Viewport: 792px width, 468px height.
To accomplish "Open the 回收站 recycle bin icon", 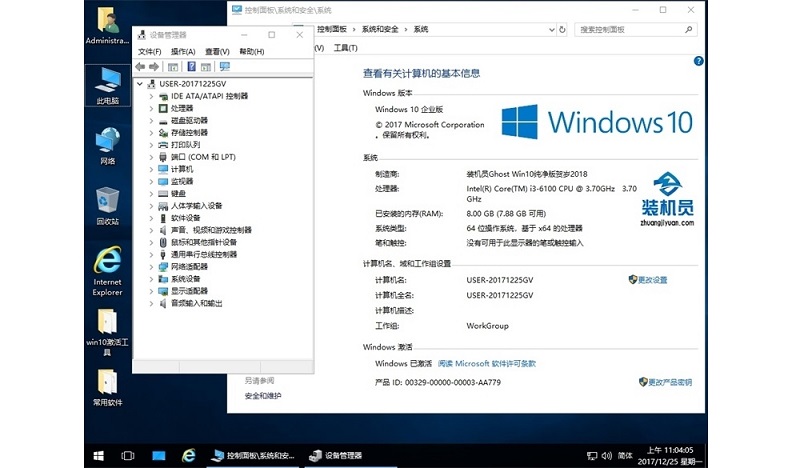I will click(107, 206).
